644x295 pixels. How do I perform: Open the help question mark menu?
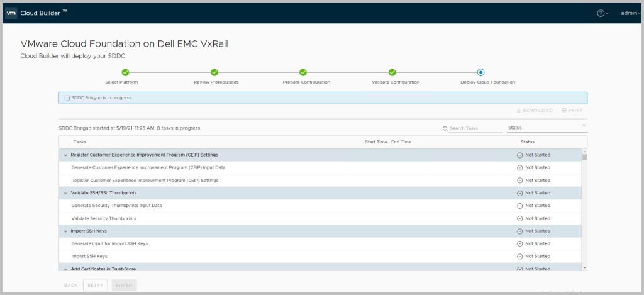point(602,13)
